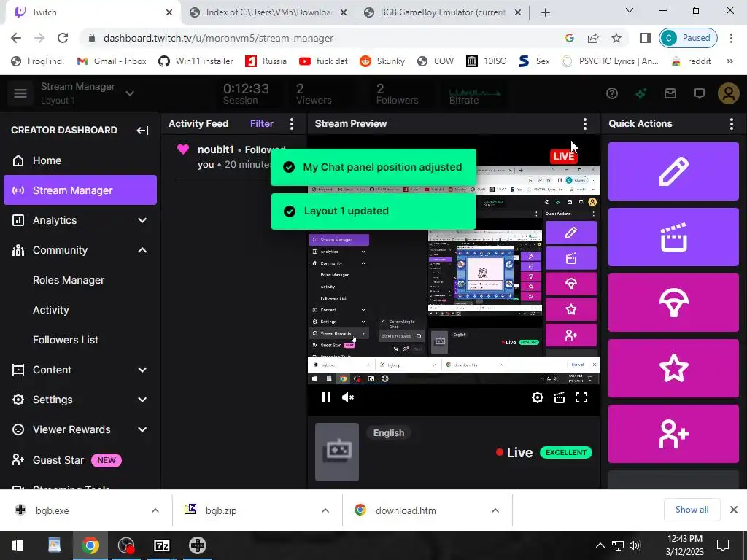Open the reddit bookmark
747x560 pixels.
tap(692, 61)
